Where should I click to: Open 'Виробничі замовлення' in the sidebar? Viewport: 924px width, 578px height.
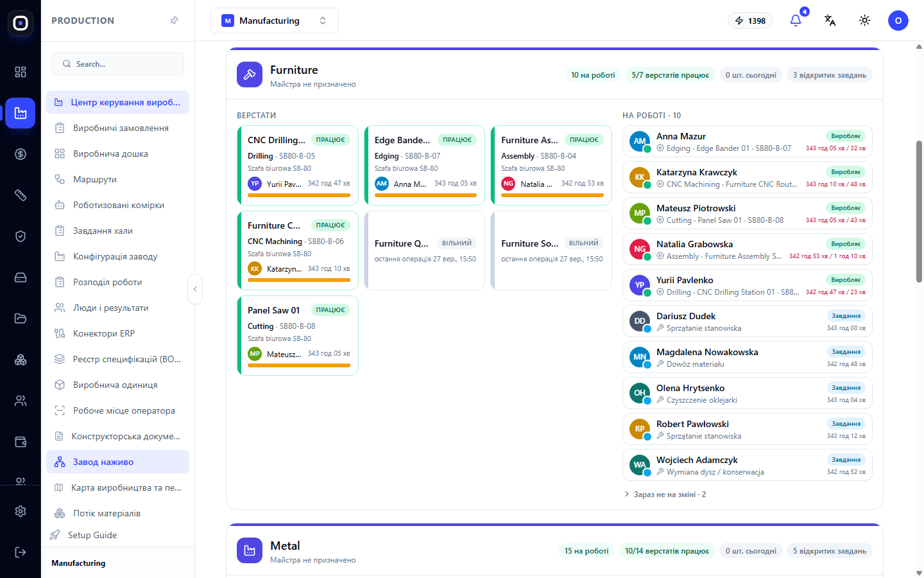point(117,128)
